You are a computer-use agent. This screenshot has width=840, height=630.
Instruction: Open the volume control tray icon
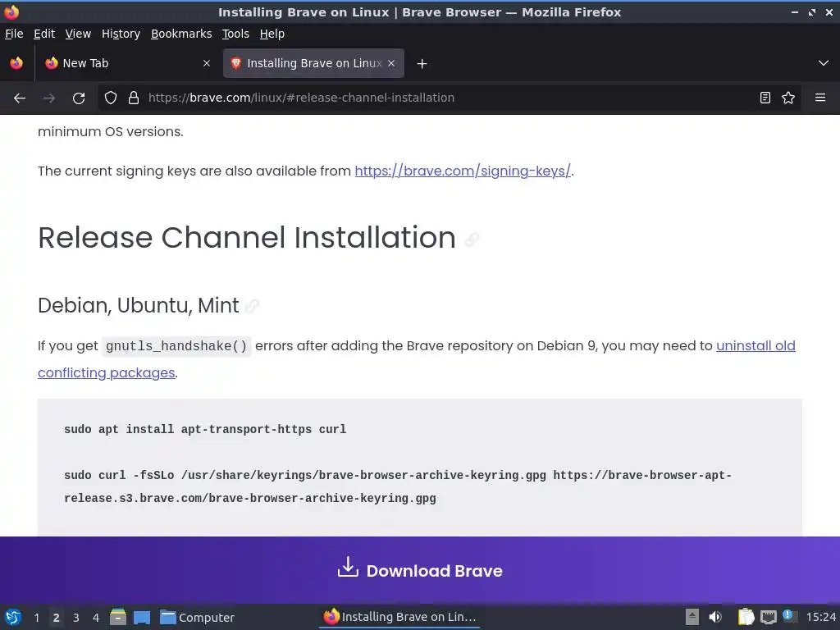(x=715, y=617)
